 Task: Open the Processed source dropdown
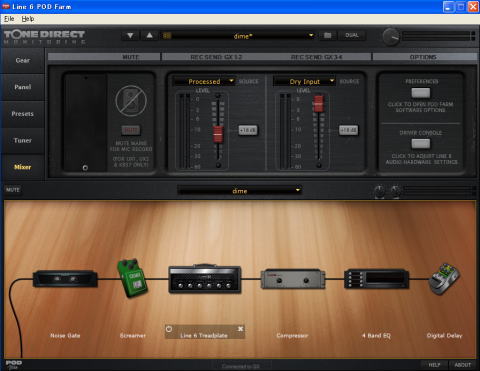[204, 81]
